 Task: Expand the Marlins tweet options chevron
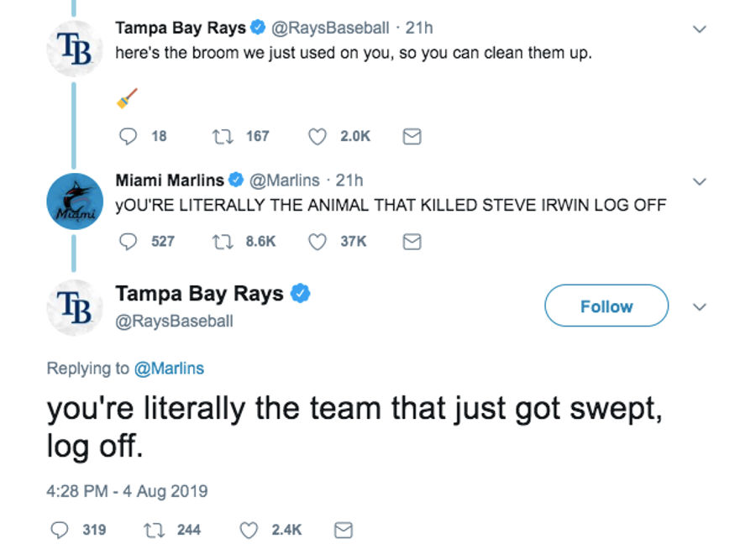pyautogui.click(x=699, y=181)
